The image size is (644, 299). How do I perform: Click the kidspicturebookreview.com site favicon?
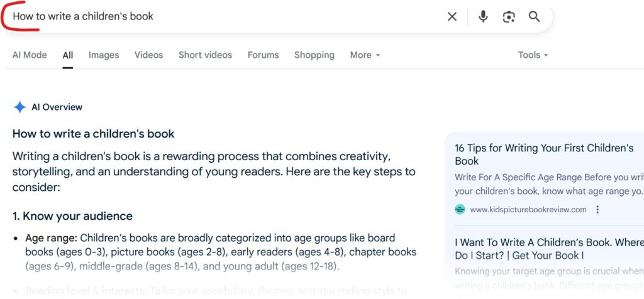(460, 210)
